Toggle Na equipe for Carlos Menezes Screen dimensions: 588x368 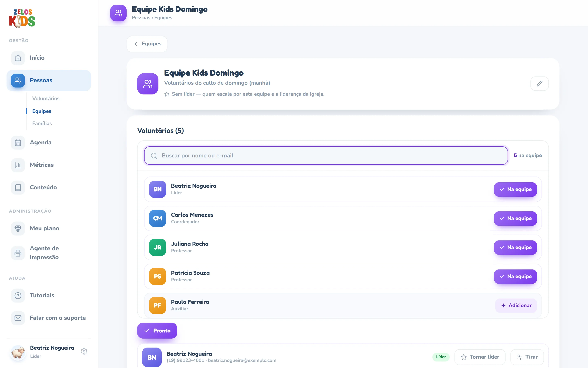click(515, 218)
